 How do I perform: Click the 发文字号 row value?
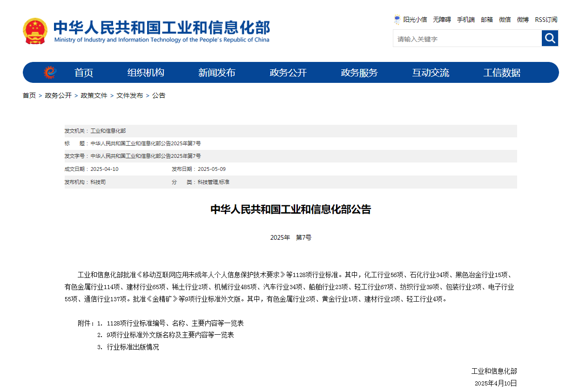coord(146,156)
